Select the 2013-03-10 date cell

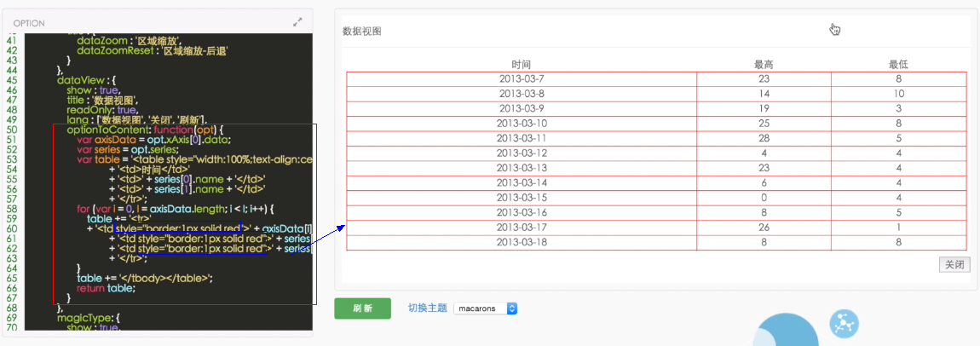coord(522,124)
